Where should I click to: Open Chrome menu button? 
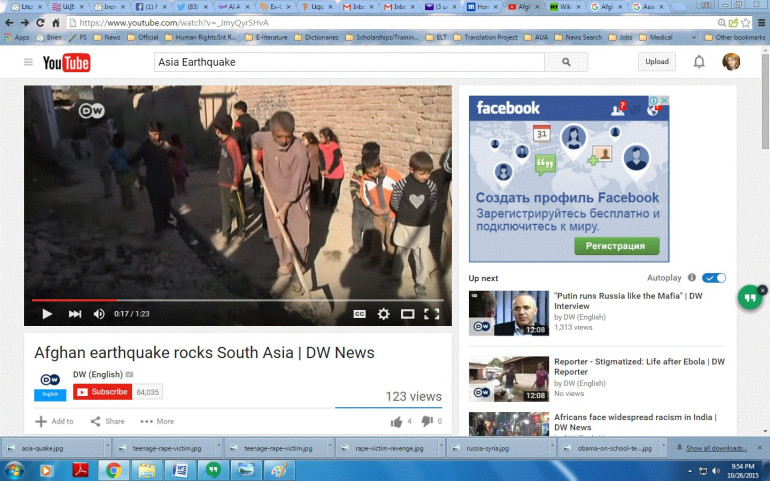pos(762,23)
